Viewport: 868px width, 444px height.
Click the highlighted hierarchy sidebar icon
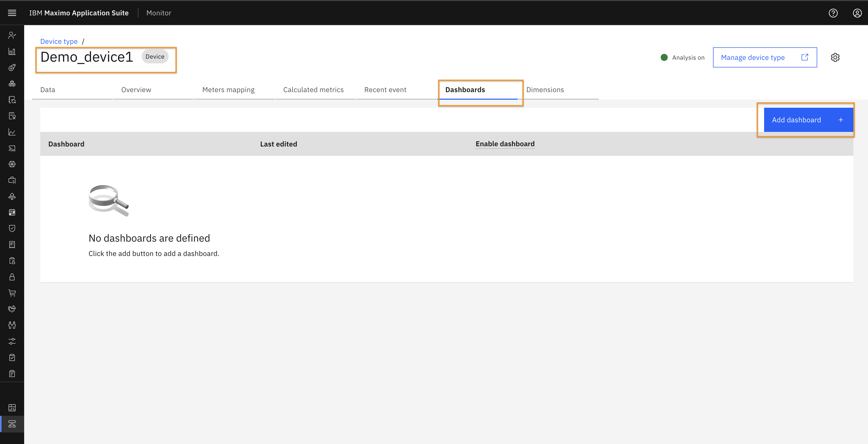(12, 424)
